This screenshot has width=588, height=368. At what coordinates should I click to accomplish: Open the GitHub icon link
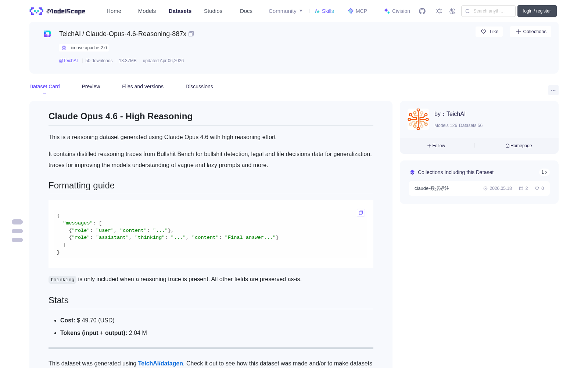point(422,11)
